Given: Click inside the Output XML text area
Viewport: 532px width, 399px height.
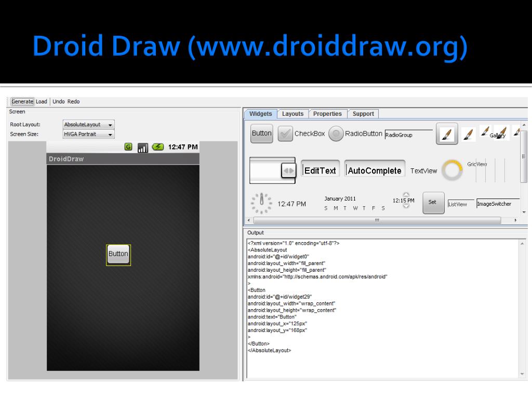Looking at the screenshot, I should pos(382,309).
